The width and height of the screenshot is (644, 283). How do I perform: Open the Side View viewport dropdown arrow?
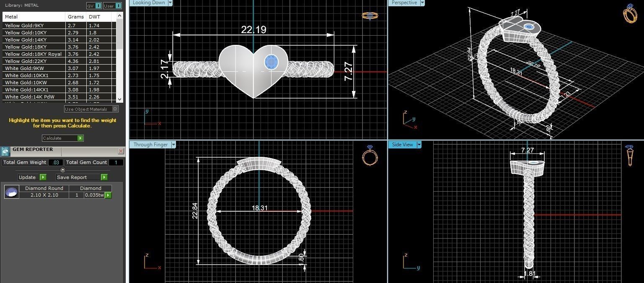tap(419, 145)
